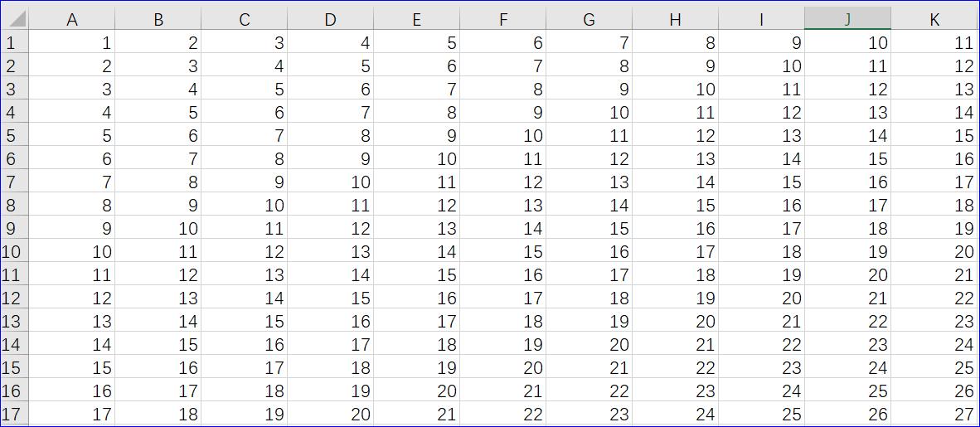
Task: Select entire row 1 via its header
Action: tap(13, 42)
